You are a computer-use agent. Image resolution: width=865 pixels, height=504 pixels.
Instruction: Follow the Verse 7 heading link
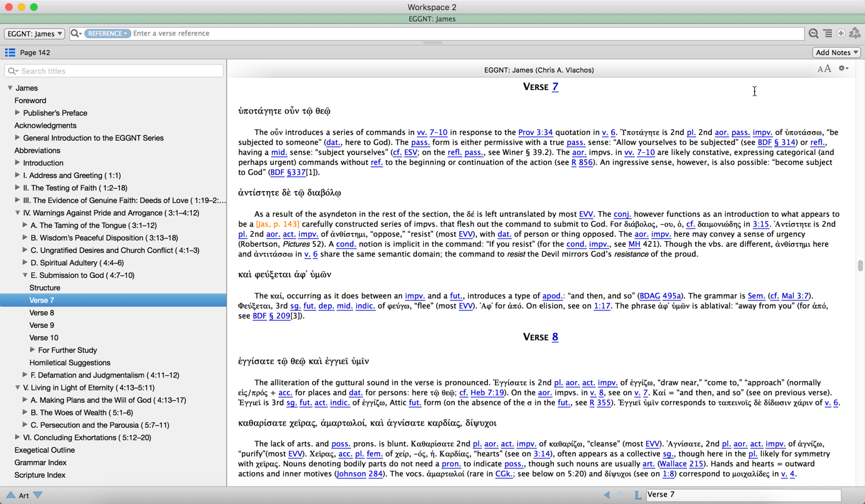coord(555,87)
